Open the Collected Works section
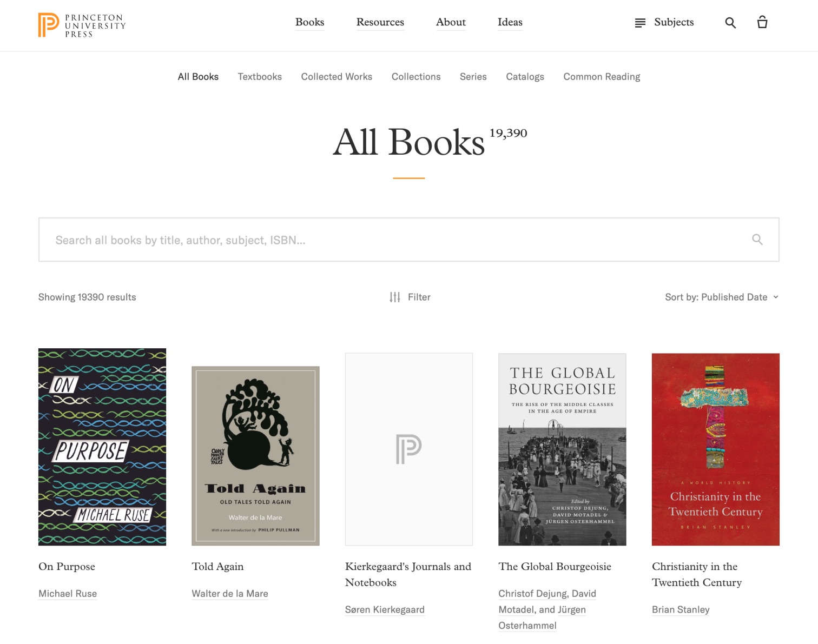This screenshot has height=644, width=818. [336, 76]
